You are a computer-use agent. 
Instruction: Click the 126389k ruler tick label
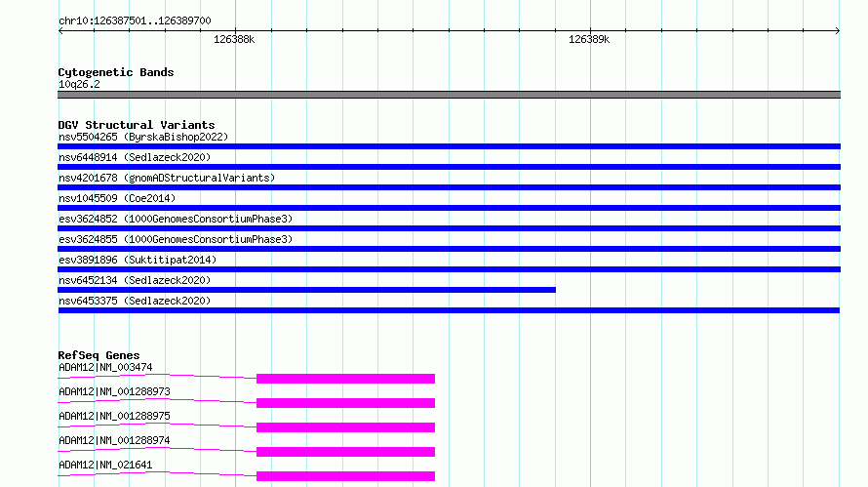click(589, 39)
